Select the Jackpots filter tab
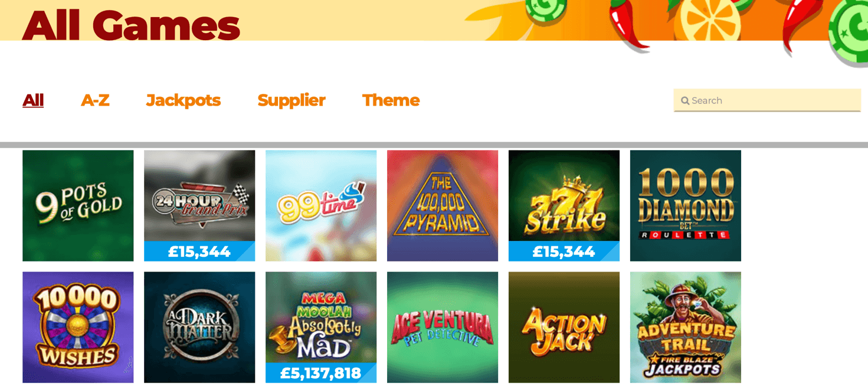868x389 pixels. (183, 100)
